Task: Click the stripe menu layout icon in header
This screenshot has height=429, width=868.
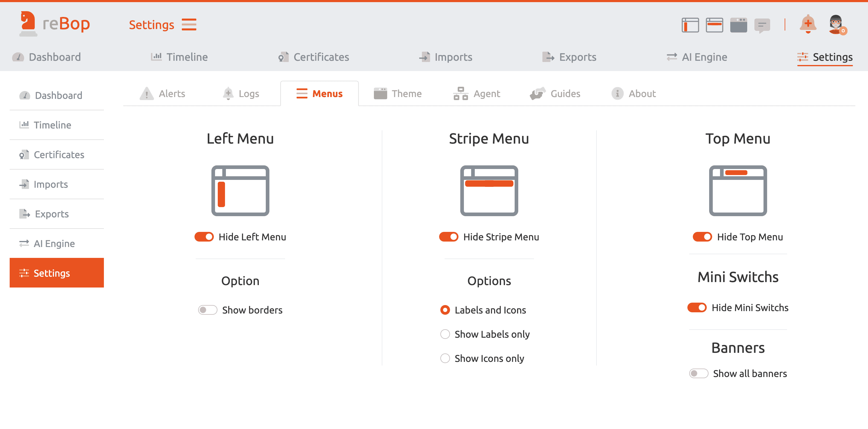Action: 714,25
